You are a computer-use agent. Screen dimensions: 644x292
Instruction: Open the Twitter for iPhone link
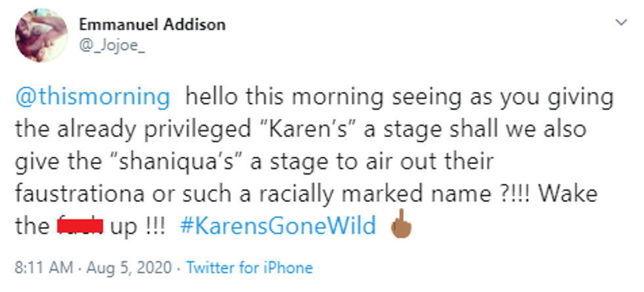[249, 268]
